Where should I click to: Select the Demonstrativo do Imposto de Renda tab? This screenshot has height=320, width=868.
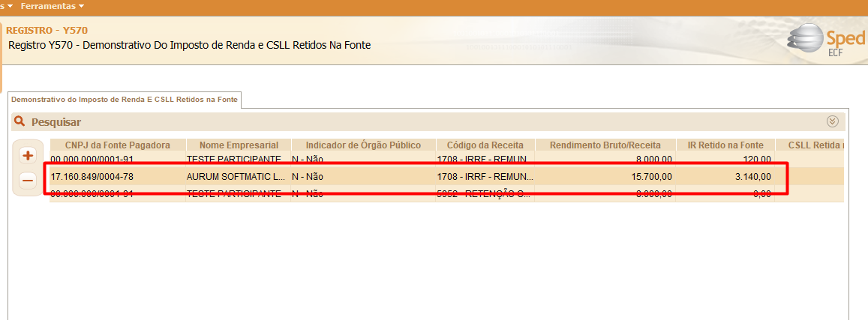pyautogui.click(x=125, y=100)
